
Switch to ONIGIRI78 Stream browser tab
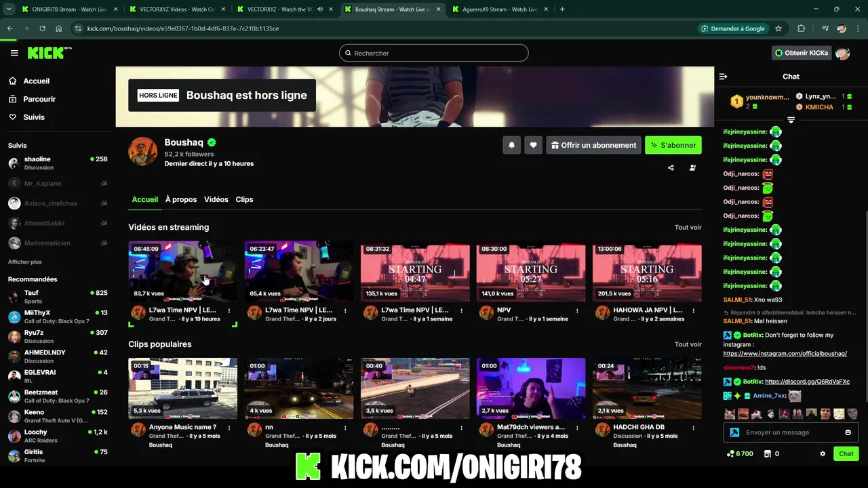click(69, 9)
